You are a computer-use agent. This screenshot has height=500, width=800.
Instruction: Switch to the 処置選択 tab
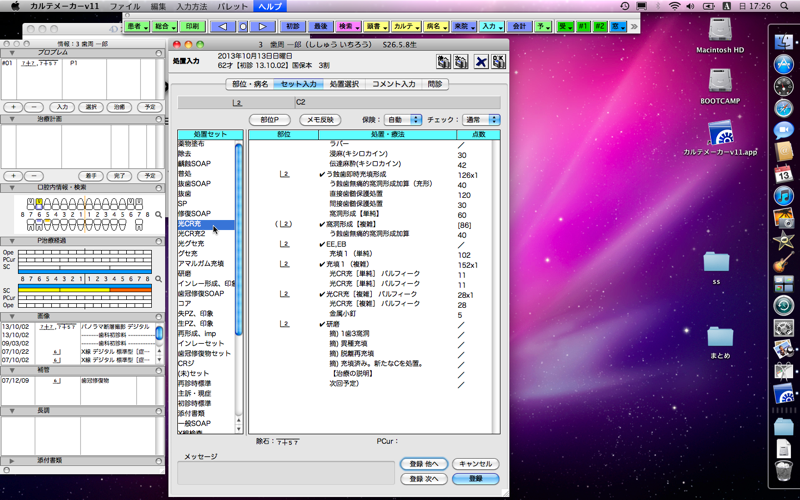344,85
